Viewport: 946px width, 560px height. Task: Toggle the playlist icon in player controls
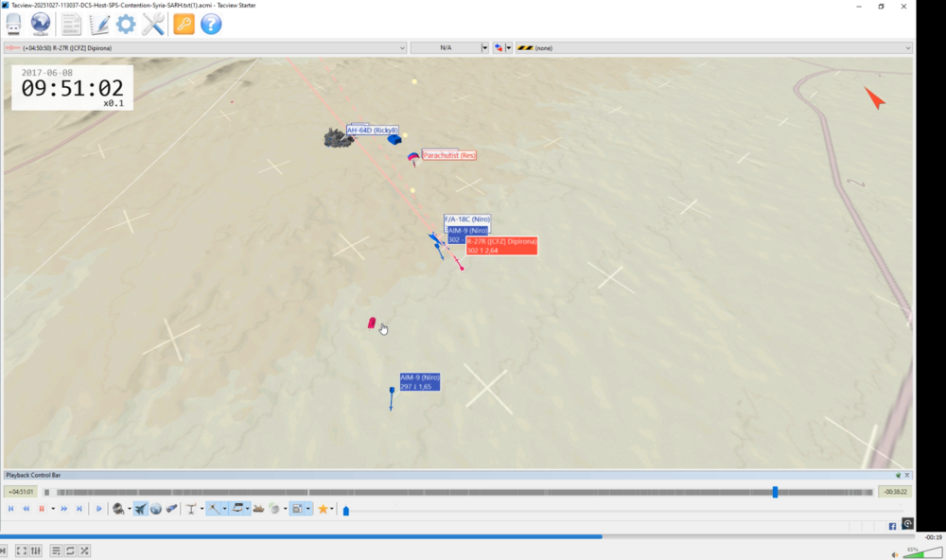(x=56, y=551)
